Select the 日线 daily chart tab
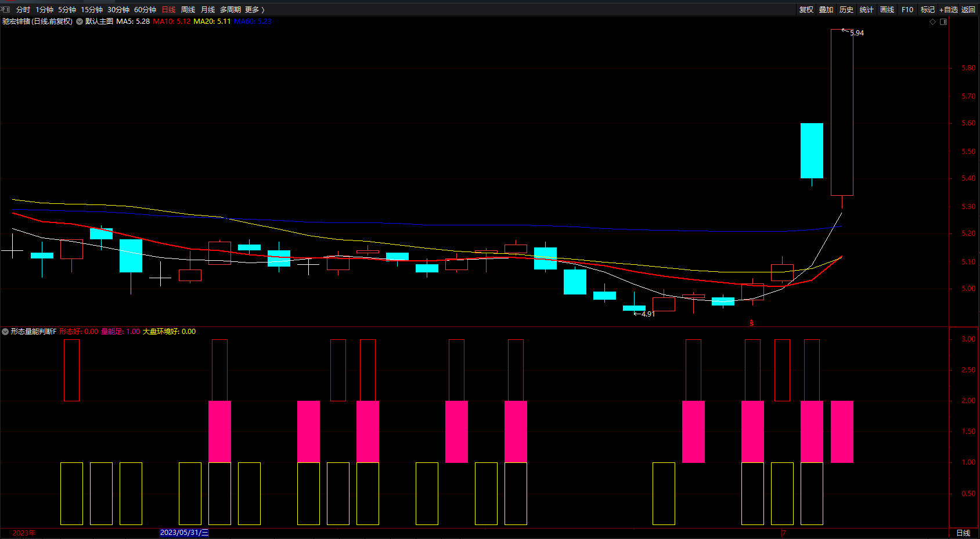 tap(168, 9)
